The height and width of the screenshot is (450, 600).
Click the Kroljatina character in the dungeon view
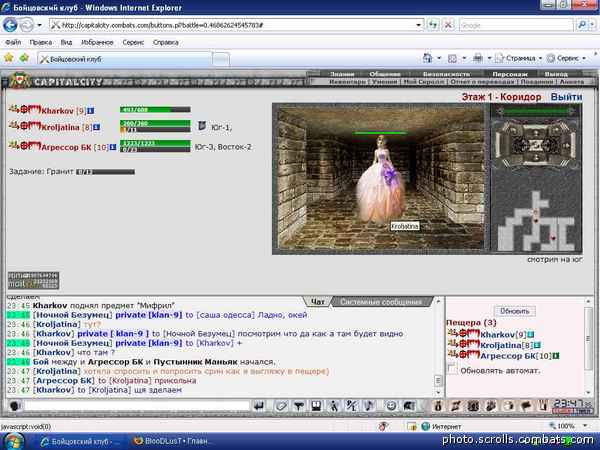click(380, 180)
